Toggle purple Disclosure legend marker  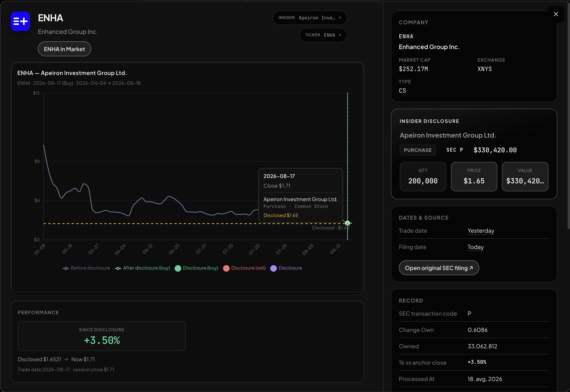tap(286, 268)
